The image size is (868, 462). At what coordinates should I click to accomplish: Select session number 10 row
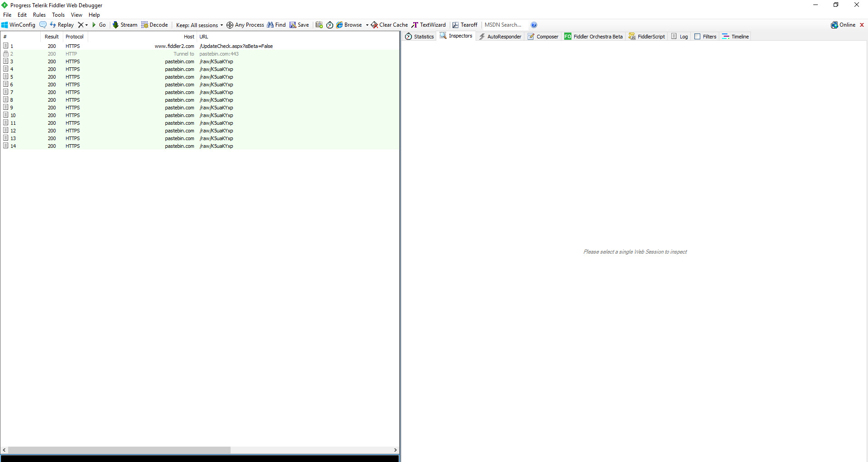(200, 115)
